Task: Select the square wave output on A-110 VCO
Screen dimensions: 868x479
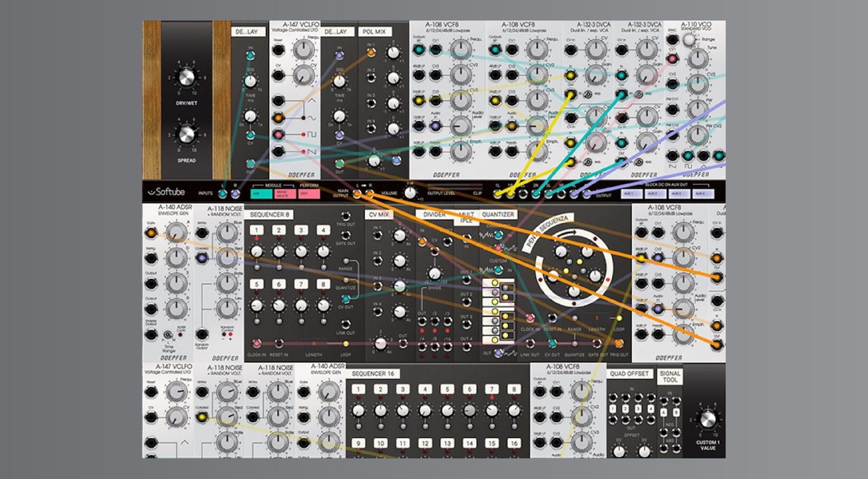Action: point(688,156)
